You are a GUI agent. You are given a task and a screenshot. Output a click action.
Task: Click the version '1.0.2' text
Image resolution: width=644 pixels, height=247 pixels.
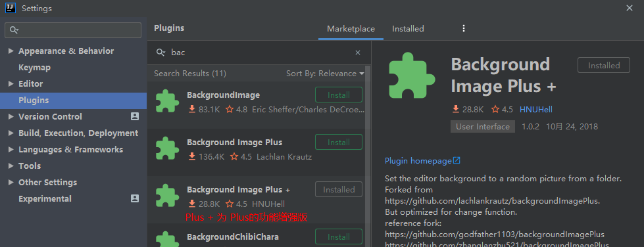(531, 126)
